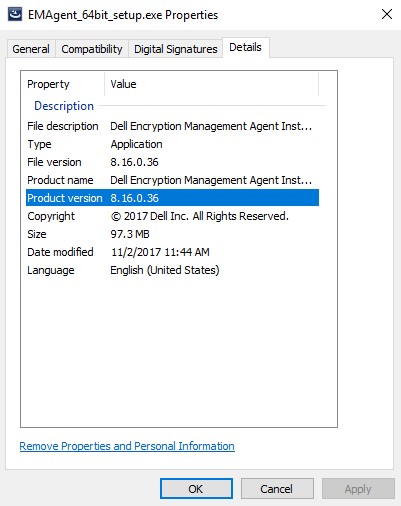Select the Copyright 2017 Dell row

pos(172,216)
